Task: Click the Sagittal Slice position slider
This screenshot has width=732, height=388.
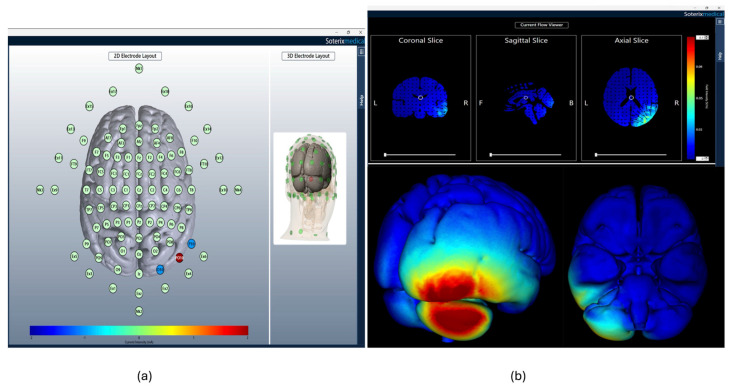Action: click(525, 155)
